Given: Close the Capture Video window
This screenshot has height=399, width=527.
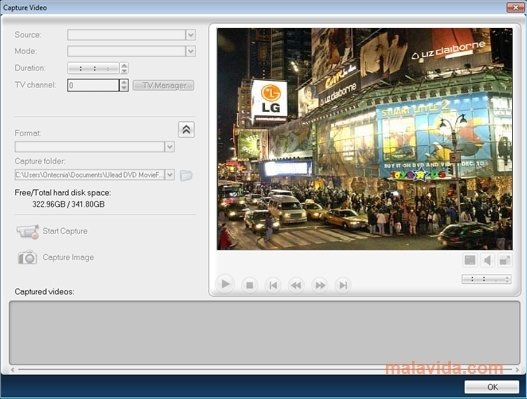Looking at the screenshot, I should point(516,7).
